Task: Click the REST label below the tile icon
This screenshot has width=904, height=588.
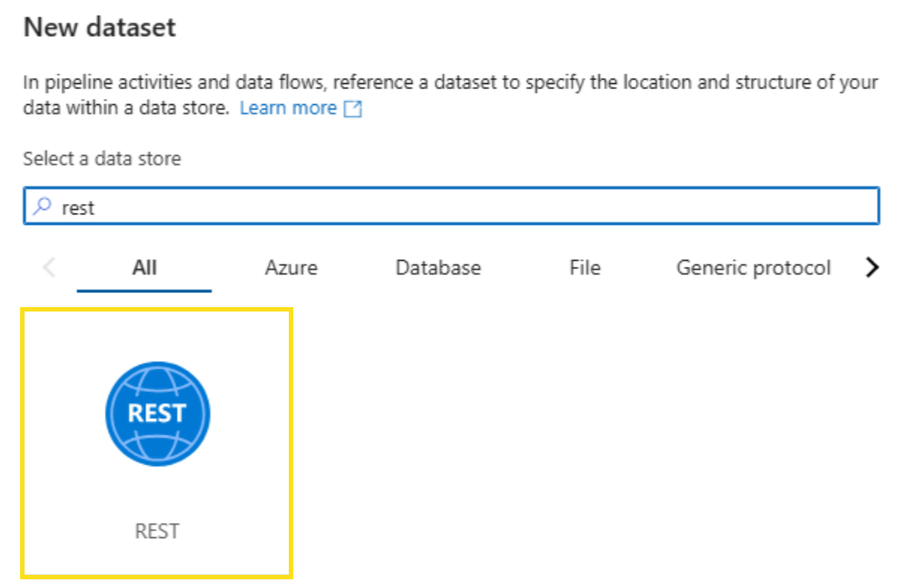Action: [x=158, y=530]
